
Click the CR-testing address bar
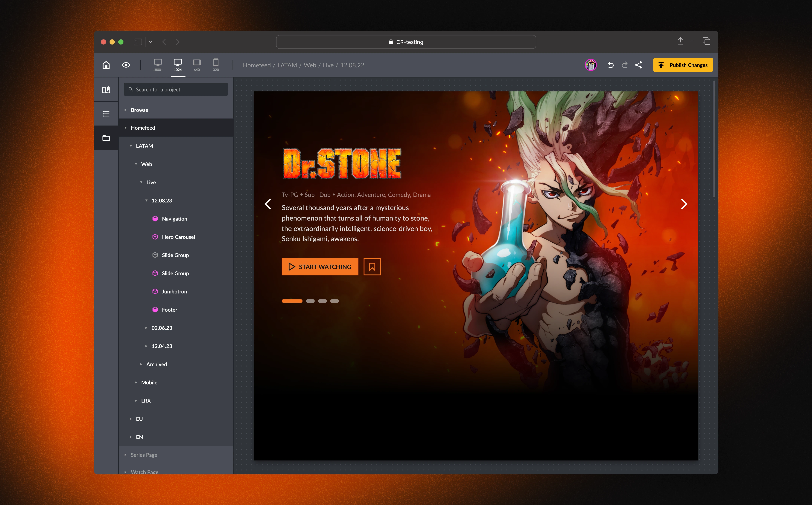(x=406, y=42)
